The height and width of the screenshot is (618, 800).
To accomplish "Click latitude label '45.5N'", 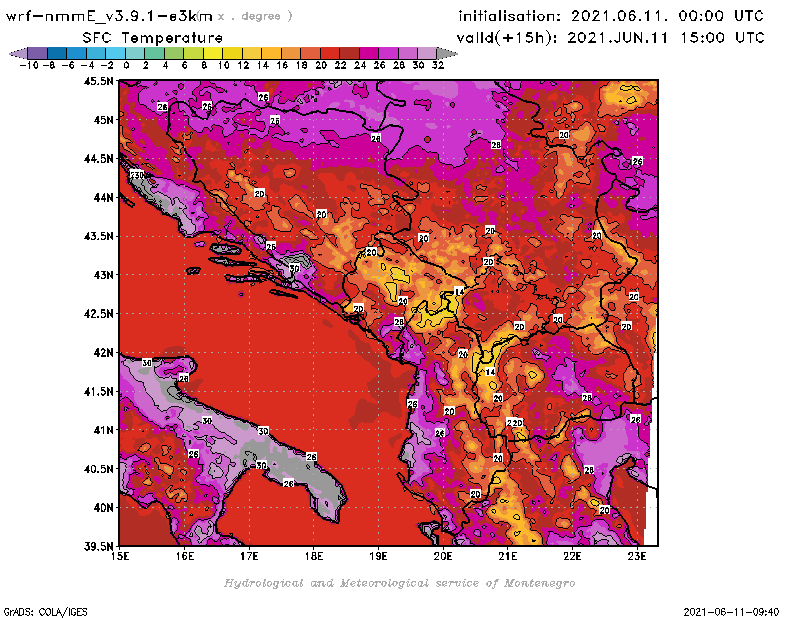I will [99, 81].
